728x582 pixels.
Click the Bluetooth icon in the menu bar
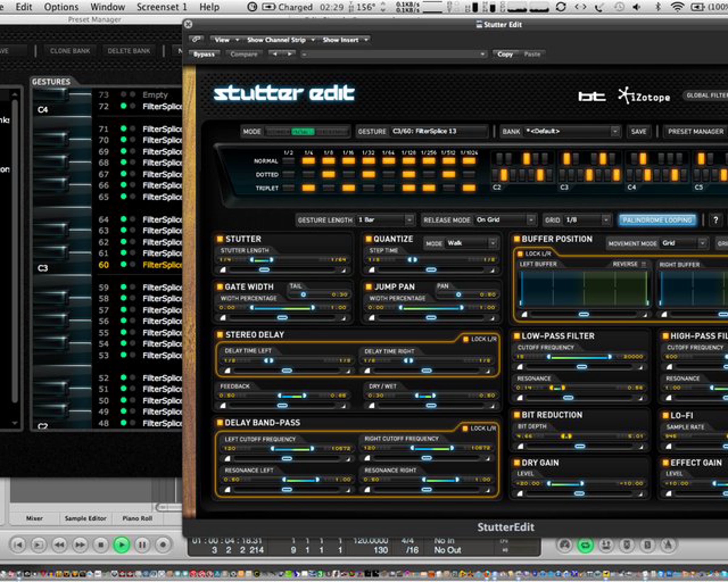pos(658,7)
